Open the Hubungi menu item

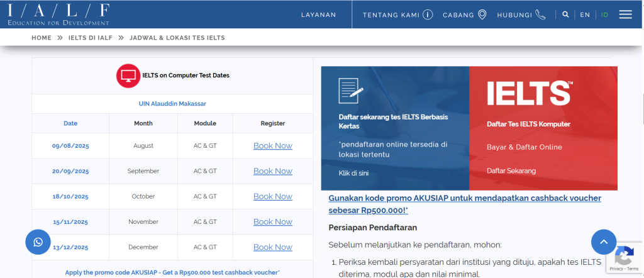click(x=514, y=15)
